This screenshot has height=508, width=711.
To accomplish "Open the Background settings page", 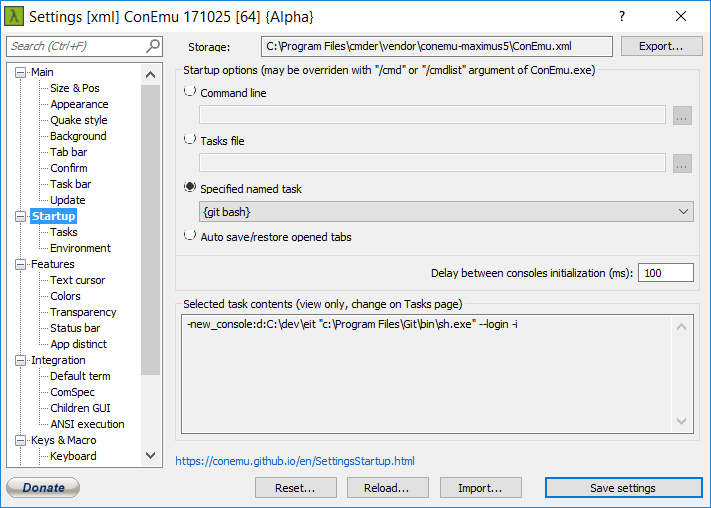I will pos(78,136).
